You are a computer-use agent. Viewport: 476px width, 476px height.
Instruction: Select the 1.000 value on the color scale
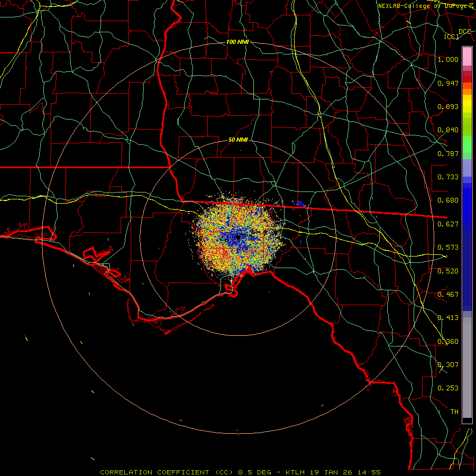(x=448, y=59)
